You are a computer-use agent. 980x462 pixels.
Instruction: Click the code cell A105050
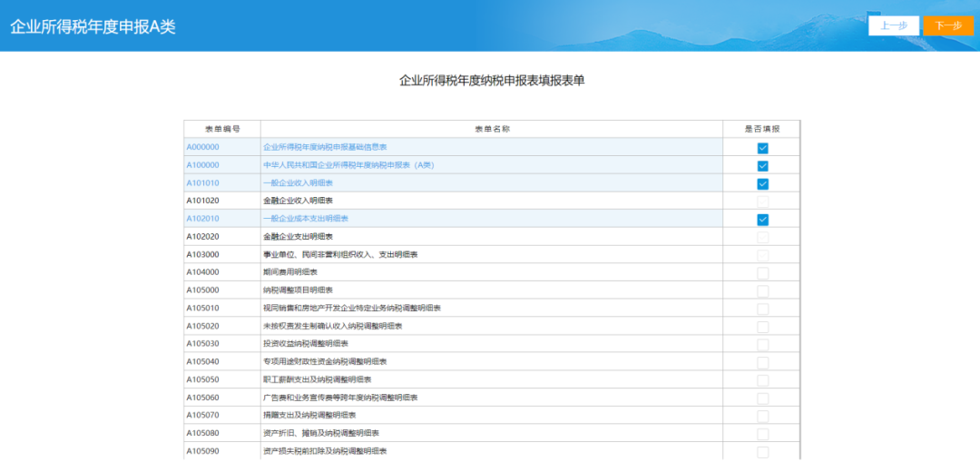pos(202,379)
